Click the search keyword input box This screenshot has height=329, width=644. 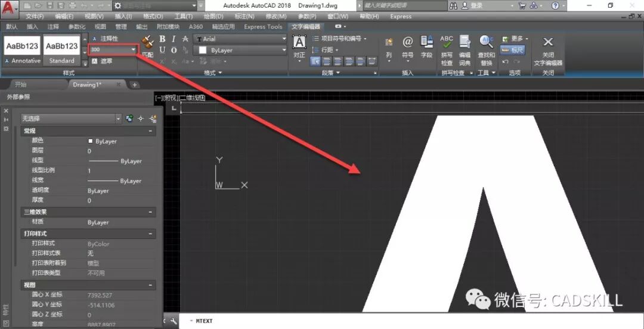[404, 6]
